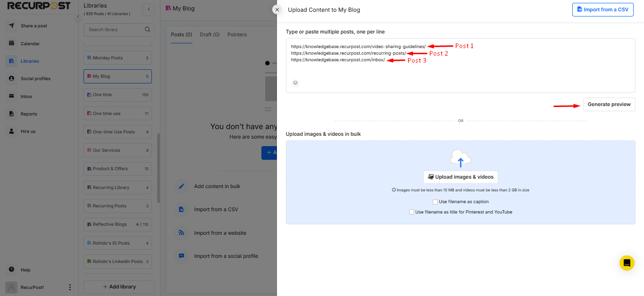Click inside the multiple posts text area
This screenshot has width=644, height=296.
pyautogui.click(x=460, y=66)
